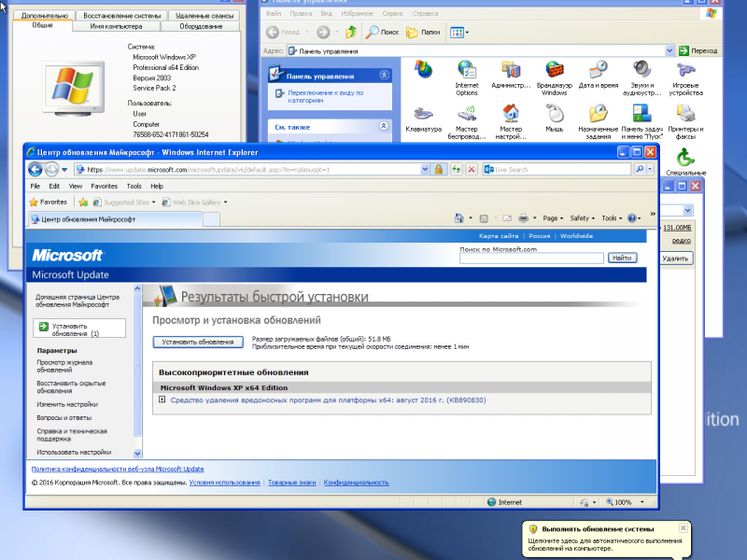747x560 pixels.
Task: Open the IE address bar dropdown arrow
Action: (425, 169)
